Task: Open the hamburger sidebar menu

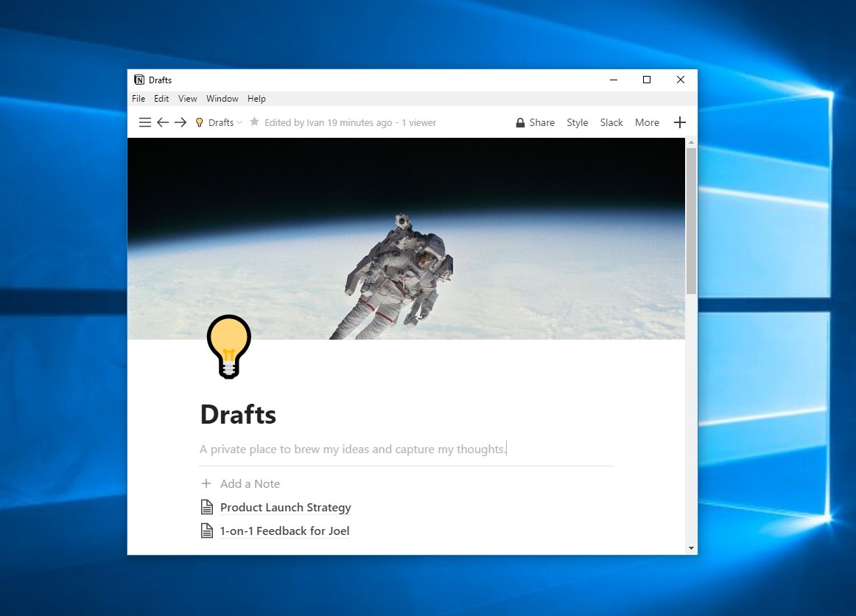Action: tap(144, 122)
